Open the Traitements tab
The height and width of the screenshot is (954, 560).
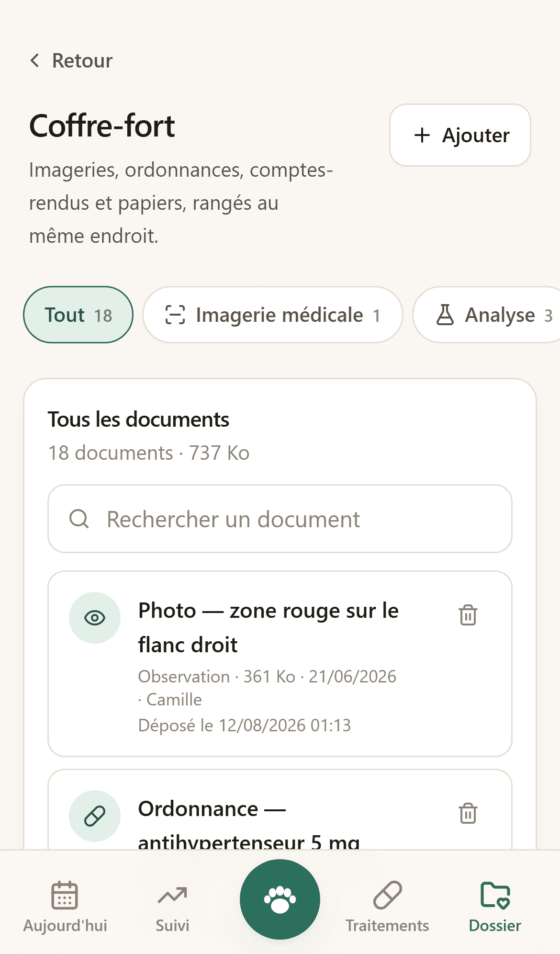[x=387, y=906]
